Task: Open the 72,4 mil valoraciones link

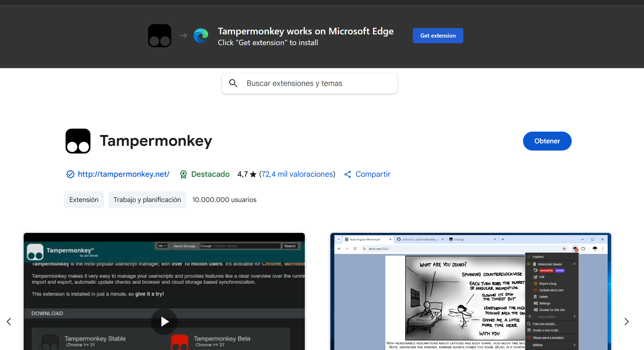Action: coord(297,174)
